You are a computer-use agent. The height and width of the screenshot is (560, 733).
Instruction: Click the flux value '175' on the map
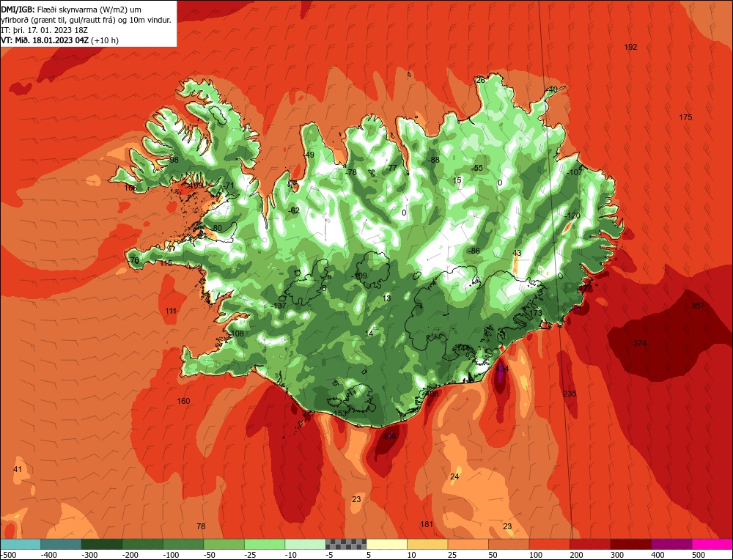(685, 117)
